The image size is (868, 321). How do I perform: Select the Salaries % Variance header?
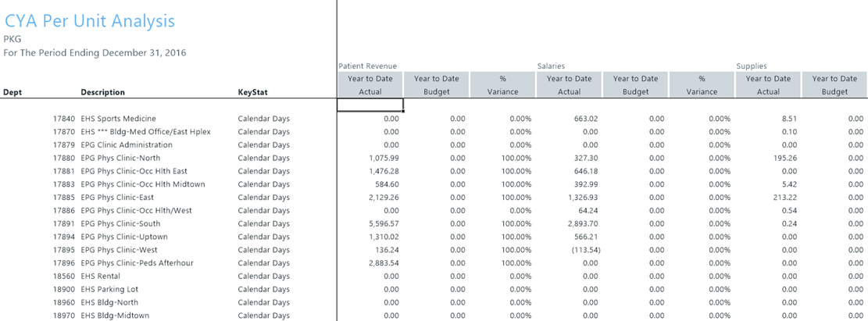pos(702,85)
